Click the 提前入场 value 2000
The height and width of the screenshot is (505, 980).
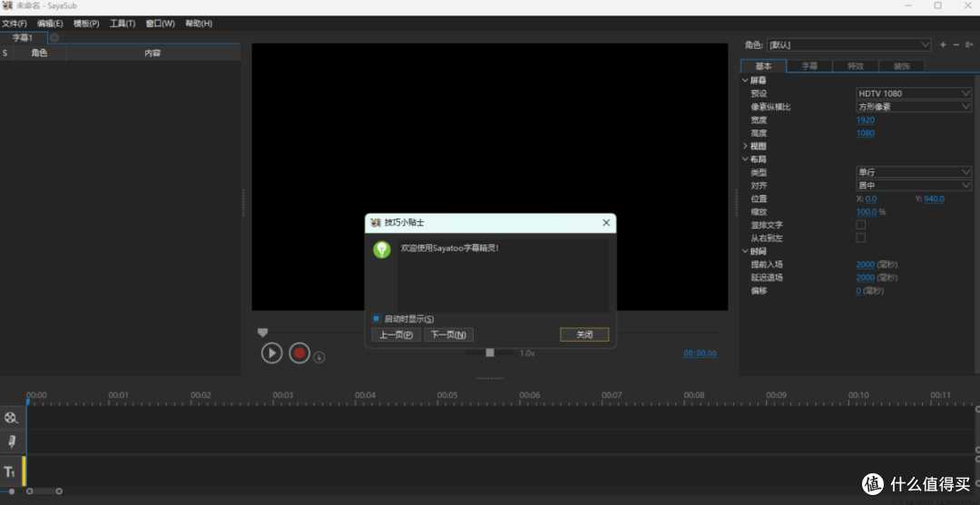click(x=866, y=265)
